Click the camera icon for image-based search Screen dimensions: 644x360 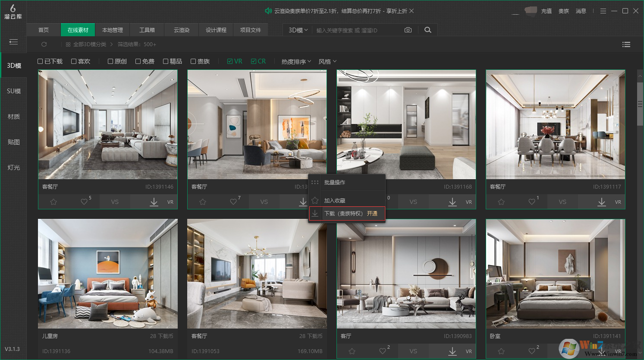coord(408,30)
